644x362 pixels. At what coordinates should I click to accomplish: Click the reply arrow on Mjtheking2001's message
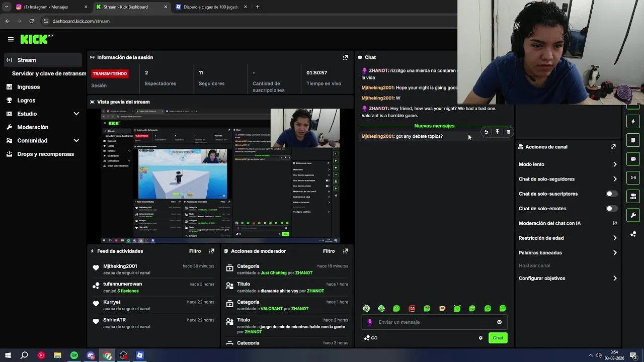coord(486,132)
